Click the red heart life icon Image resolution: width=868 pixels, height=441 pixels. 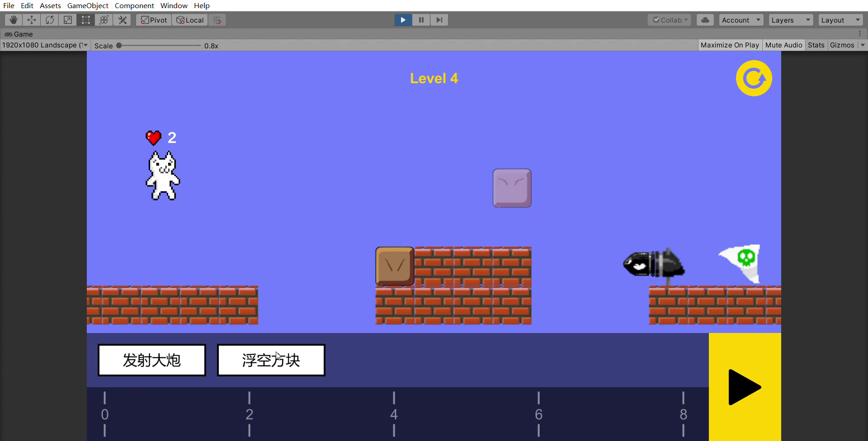tap(154, 137)
